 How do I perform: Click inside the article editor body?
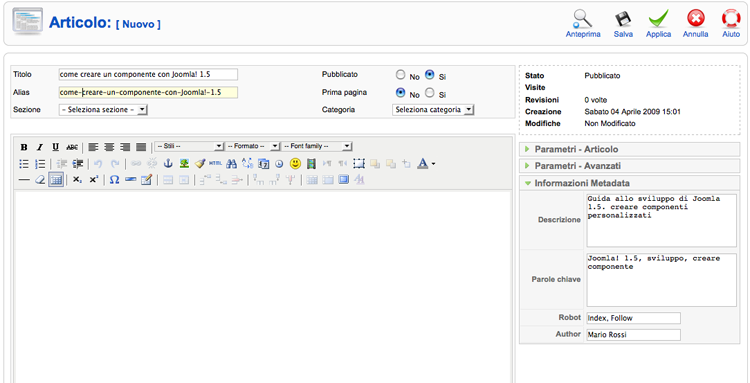click(262, 287)
